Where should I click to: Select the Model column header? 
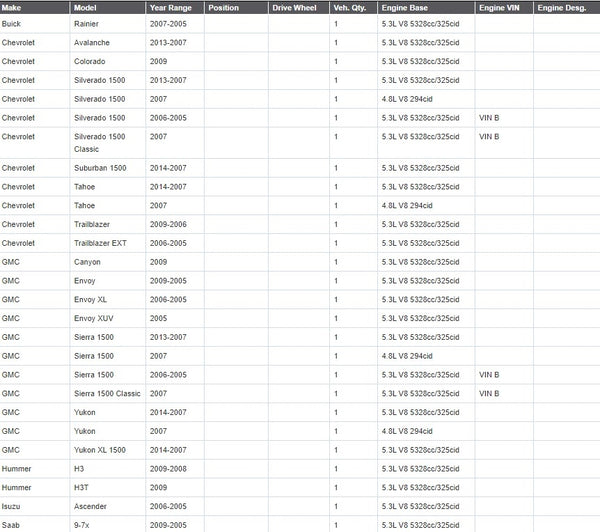coord(86,7)
